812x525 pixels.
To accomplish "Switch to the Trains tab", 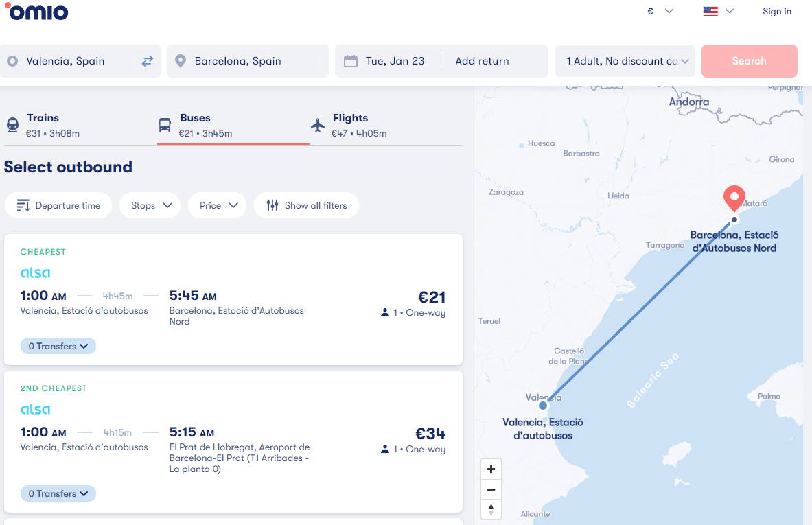I will tap(43, 124).
